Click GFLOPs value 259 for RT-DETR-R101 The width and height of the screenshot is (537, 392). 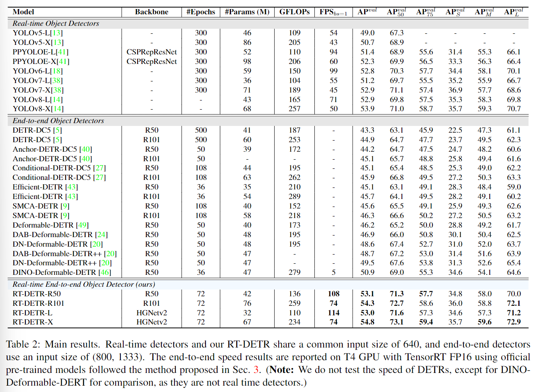295,303
